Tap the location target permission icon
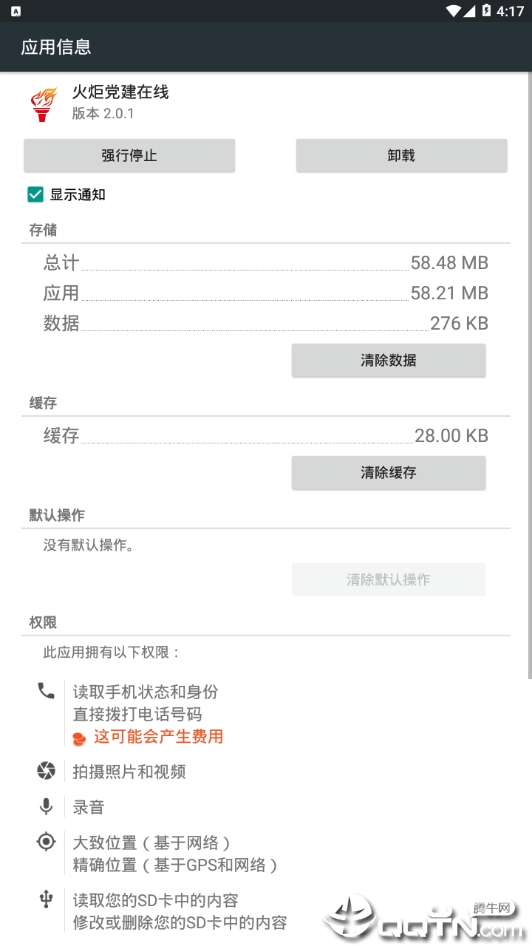532x946 pixels. click(46, 842)
